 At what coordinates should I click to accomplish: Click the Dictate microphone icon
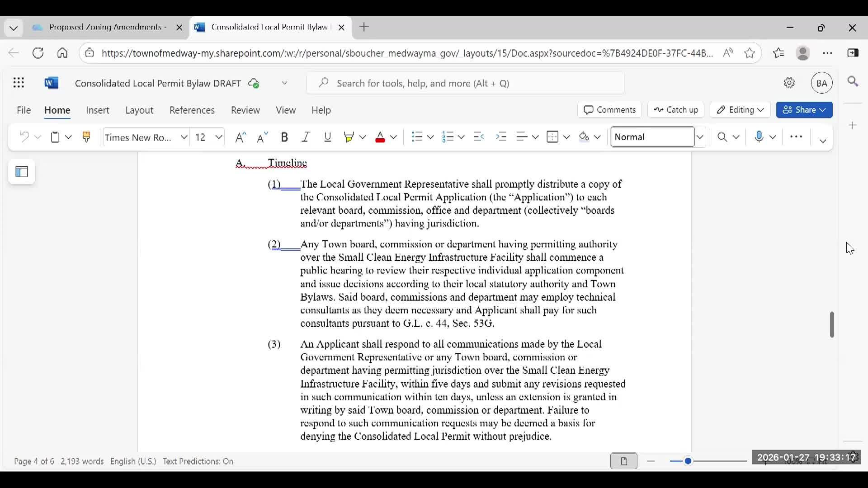pos(759,137)
